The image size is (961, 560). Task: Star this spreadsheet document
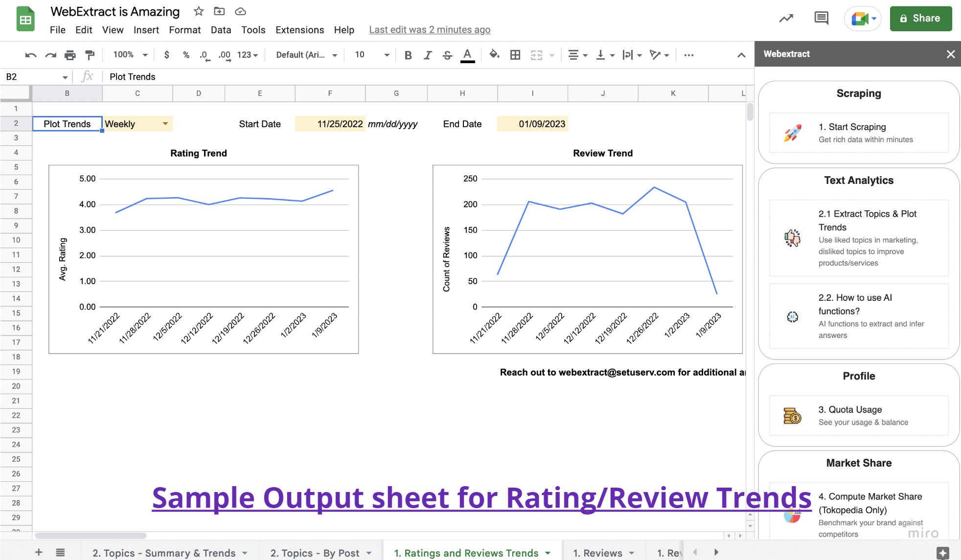click(x=198, y=11)
